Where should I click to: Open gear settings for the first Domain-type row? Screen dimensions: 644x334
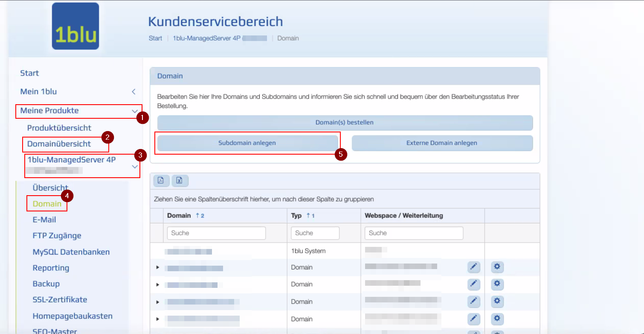pos(497,267)
